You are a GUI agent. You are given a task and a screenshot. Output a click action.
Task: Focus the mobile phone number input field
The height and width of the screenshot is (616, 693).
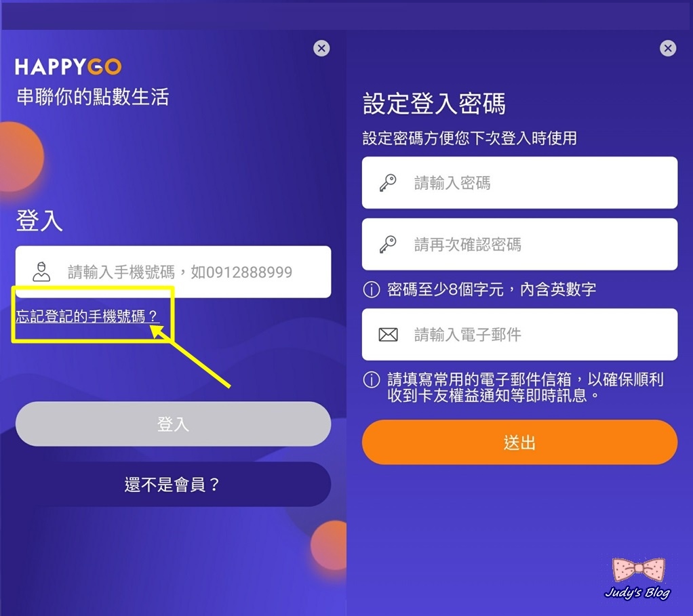[x=174, y=272]
